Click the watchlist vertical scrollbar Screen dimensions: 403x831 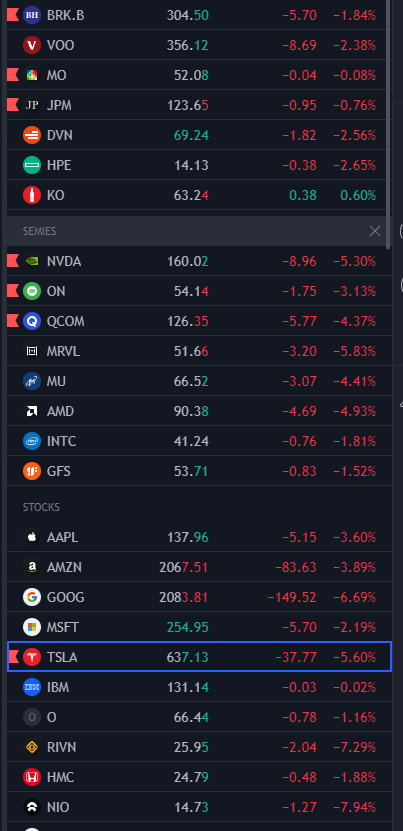[x=389, y=125]
